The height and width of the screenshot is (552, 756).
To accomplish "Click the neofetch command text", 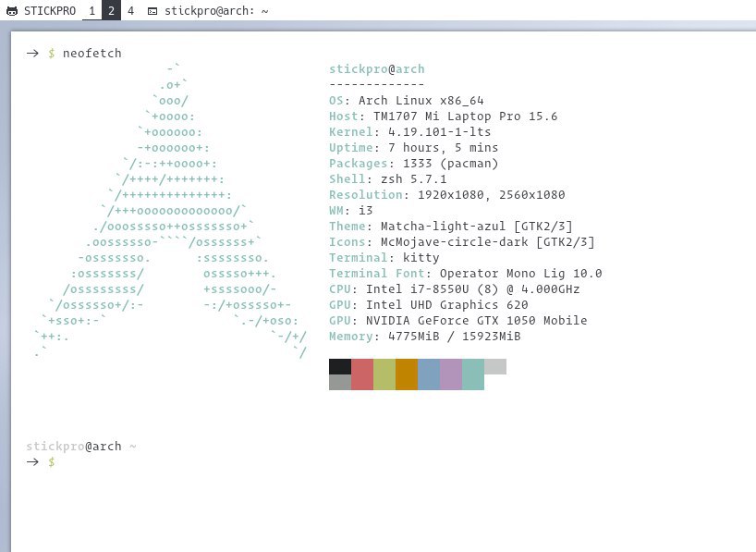I will (x=92, y=53).
